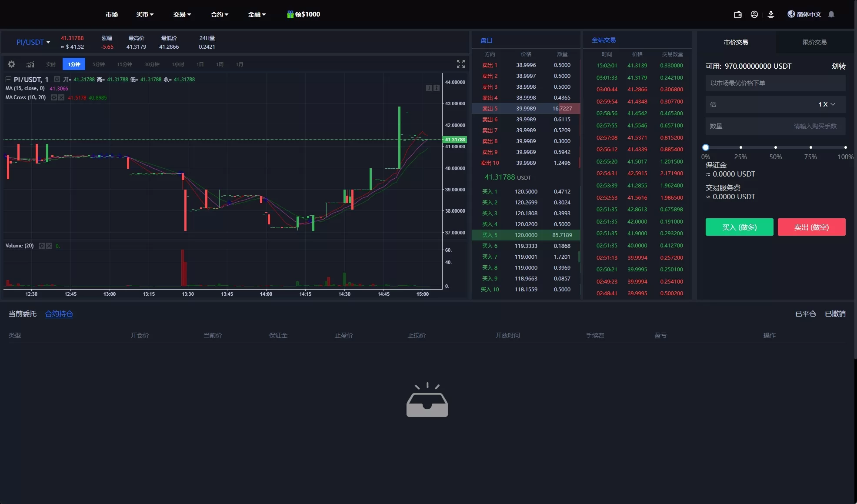Viewport: 857px width, 504px height.
Task: Click the 买入 (做多) button
Action: pyautogui.click(x=739, y=227)
